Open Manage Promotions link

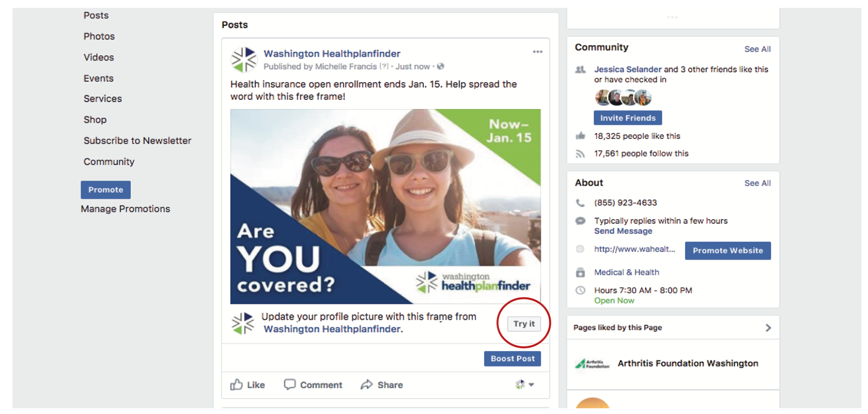(x=125, y=209)
